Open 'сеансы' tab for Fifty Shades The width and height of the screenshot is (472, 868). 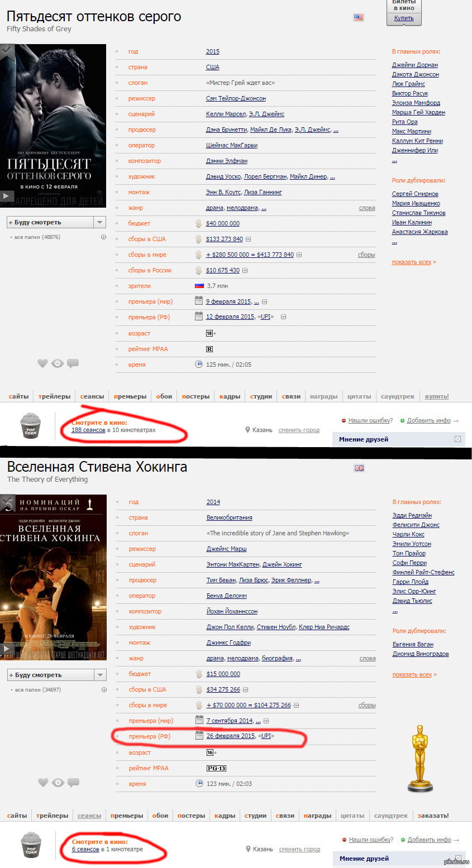(92, 396)
